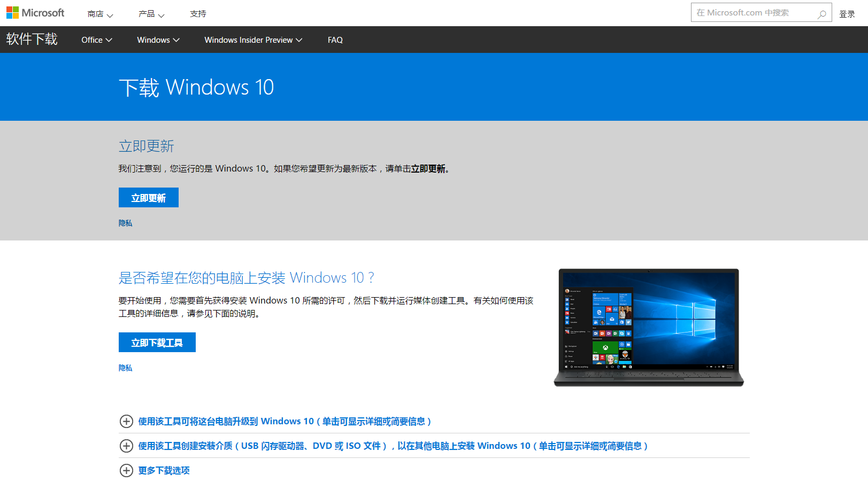The image size is (868, 482).
Task: Switch to the FAQ section
Action: [335, 40]
